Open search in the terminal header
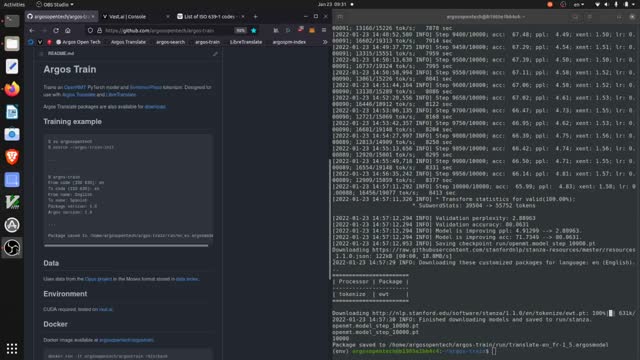 coord(575,17)
